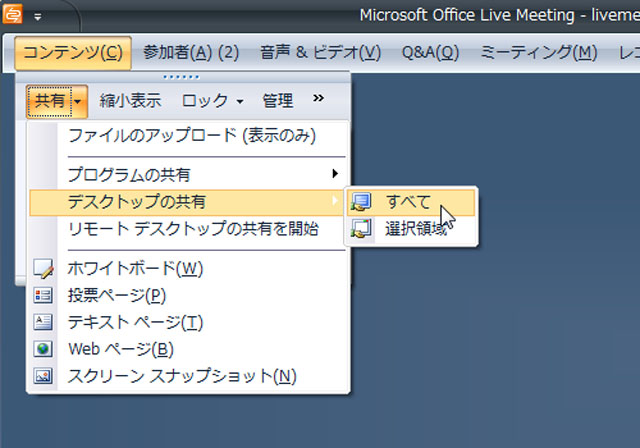This screenshot has height=448, width=640.
Task: Open the ミーティング(M) menu
Action: (538, 53)
